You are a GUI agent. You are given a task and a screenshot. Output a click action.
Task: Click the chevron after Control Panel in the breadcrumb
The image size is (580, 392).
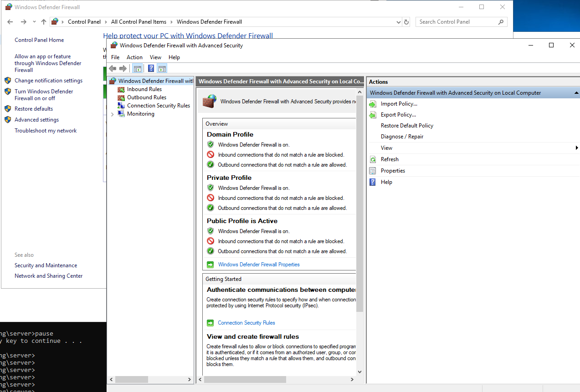pyautogui.click(x=106, y=22)
